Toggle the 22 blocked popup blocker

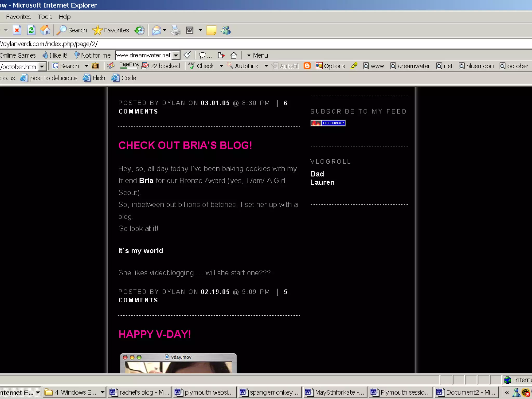161,66
